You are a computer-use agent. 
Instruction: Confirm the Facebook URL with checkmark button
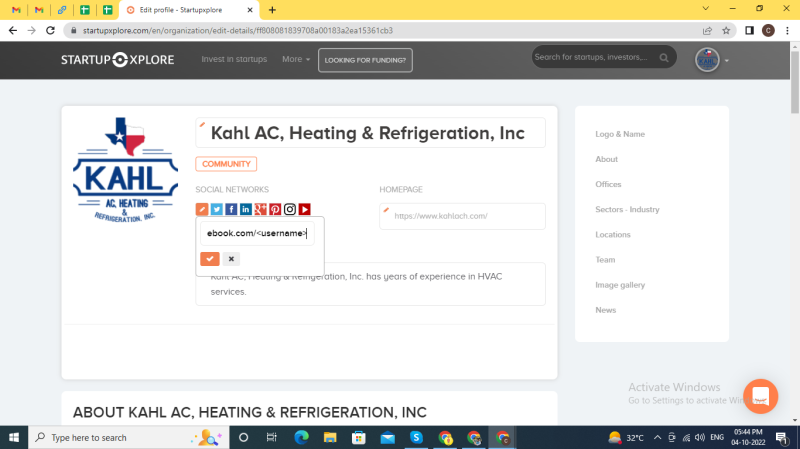[x=210, y=259]
